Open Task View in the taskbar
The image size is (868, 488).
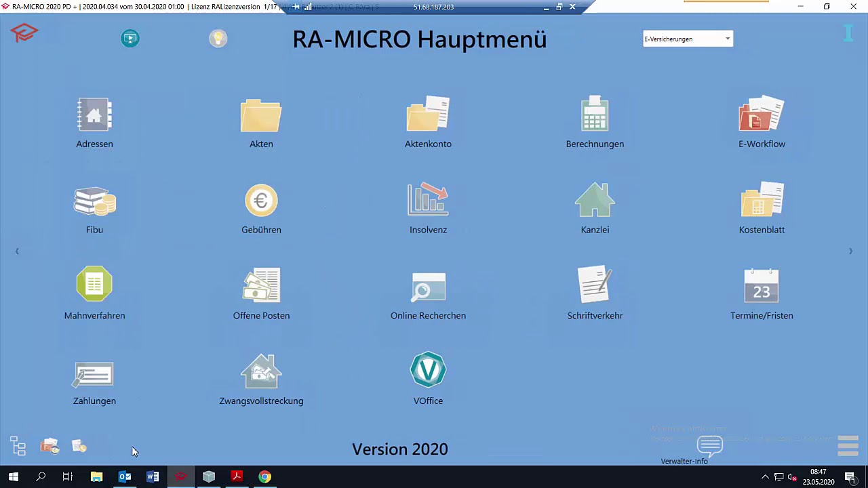coord(68,476)
